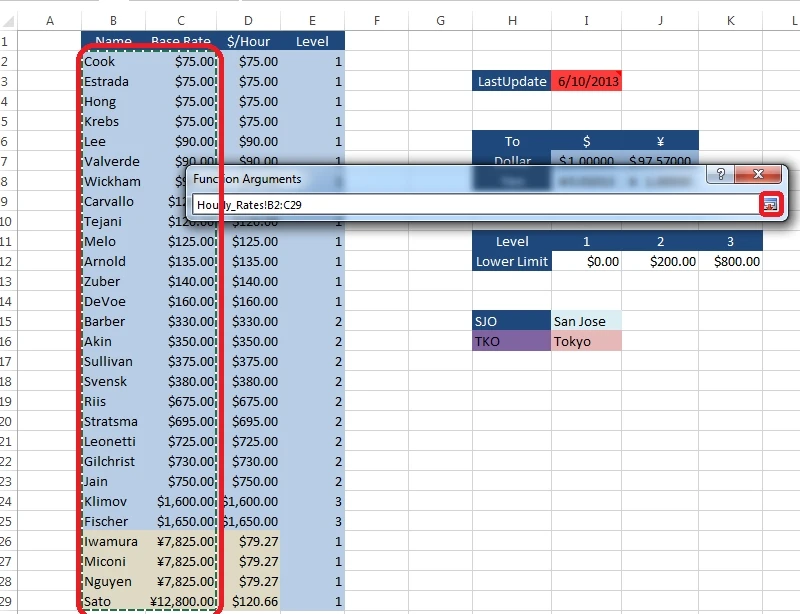Click the expand dialog icon in Function Arguments
The width and height of the screenshot is (800, 614).
tap(770, 204)
